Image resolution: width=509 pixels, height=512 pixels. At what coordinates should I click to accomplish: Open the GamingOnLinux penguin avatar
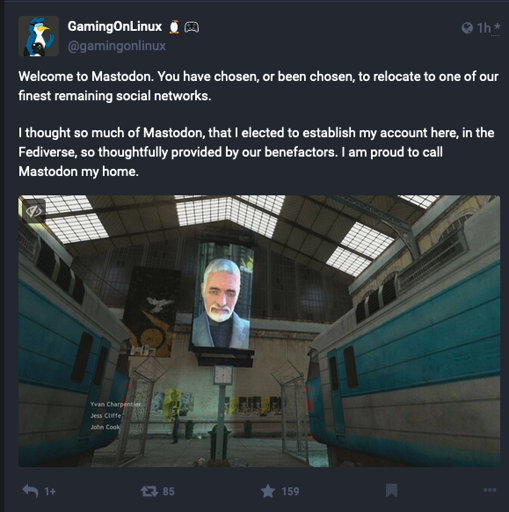pyautogui.click(x=39, y=36)
